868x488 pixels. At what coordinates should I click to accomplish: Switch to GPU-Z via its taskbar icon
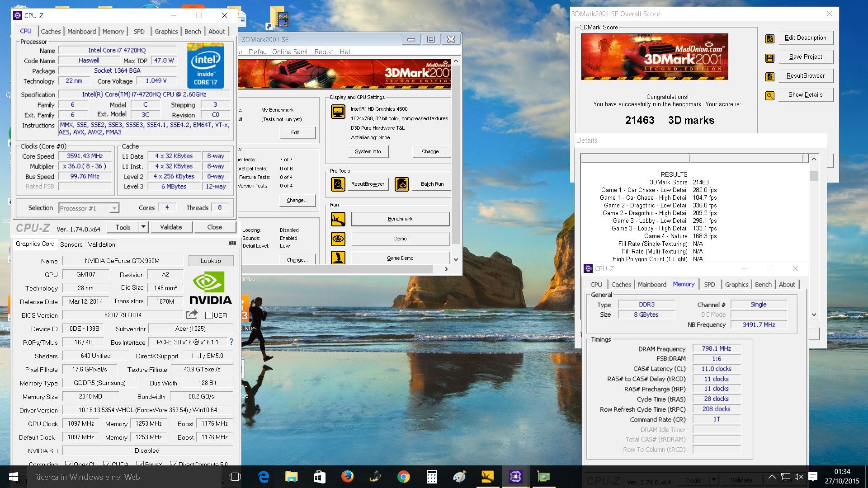[x=543, y=477]
